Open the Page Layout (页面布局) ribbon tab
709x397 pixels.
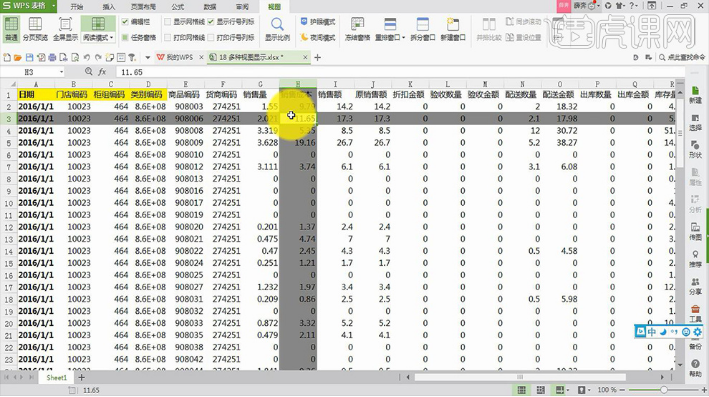coord(143,6)
